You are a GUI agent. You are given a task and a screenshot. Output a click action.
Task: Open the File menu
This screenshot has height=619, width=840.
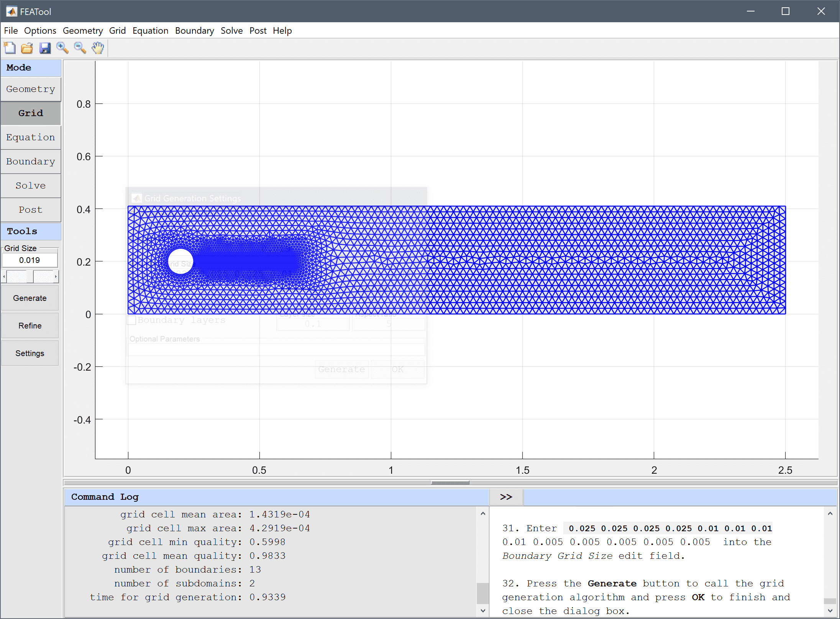pyautogui.click(x=11, y=31)
